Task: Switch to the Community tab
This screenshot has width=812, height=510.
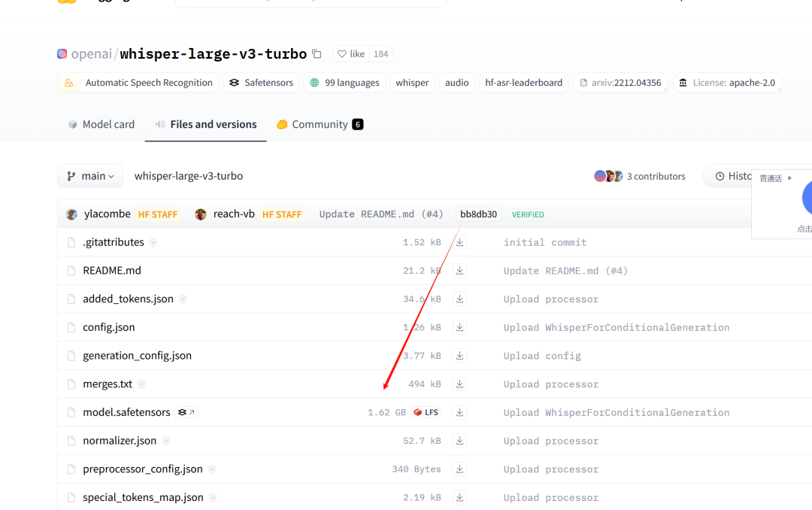Action: (x=320, y=124)
